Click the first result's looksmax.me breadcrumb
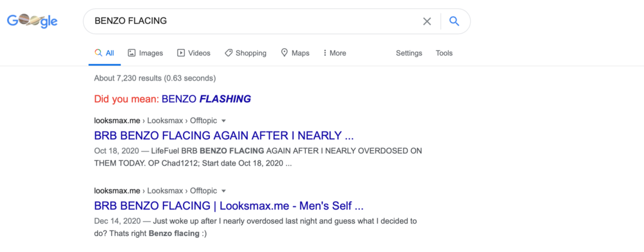This screenshot has width=644, height=252. 117,121
